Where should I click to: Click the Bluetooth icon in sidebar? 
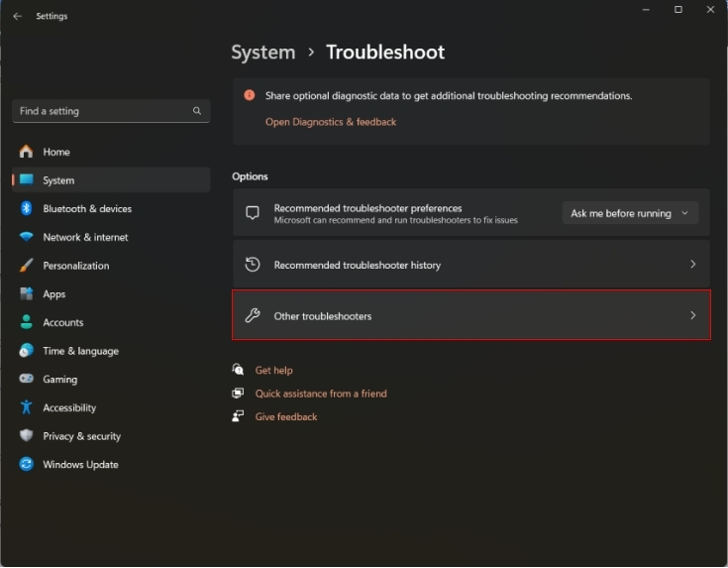point(27,208)
